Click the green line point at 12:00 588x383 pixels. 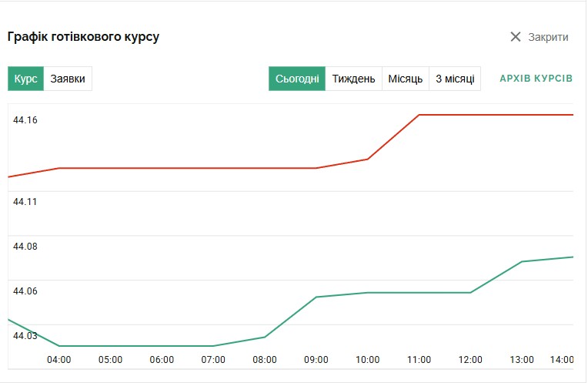tap(470, 293)
